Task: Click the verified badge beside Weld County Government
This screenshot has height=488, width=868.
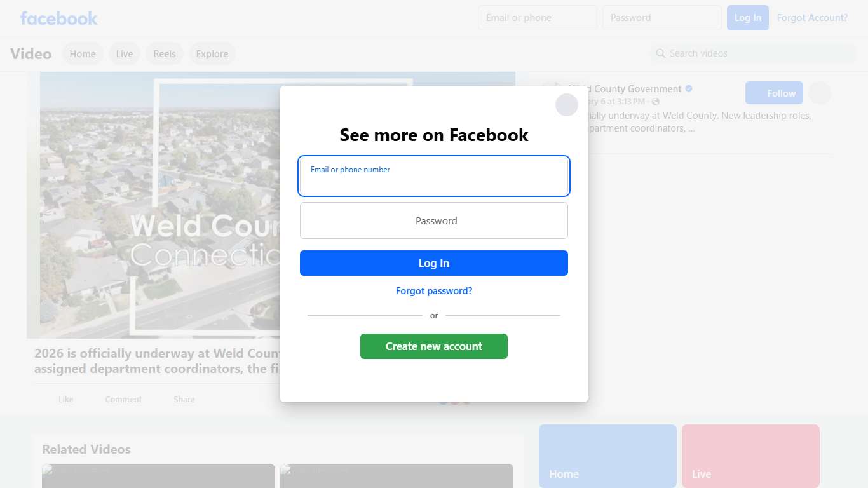Action: pyautogui.click(x=689, y=89)
